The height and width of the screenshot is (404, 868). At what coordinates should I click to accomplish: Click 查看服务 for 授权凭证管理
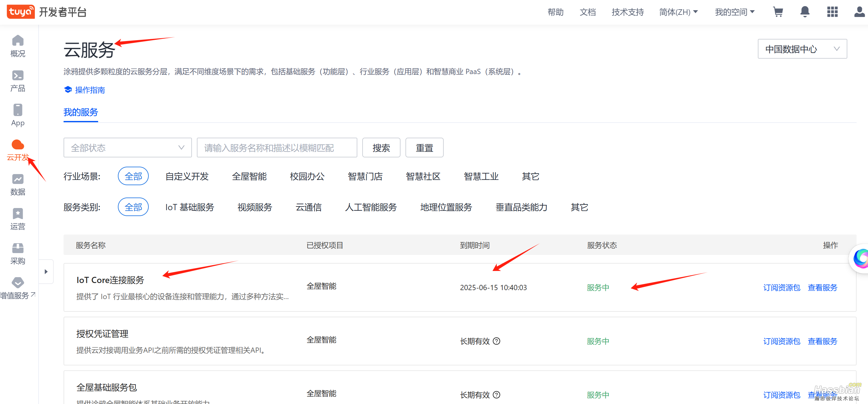coord(823,341)
